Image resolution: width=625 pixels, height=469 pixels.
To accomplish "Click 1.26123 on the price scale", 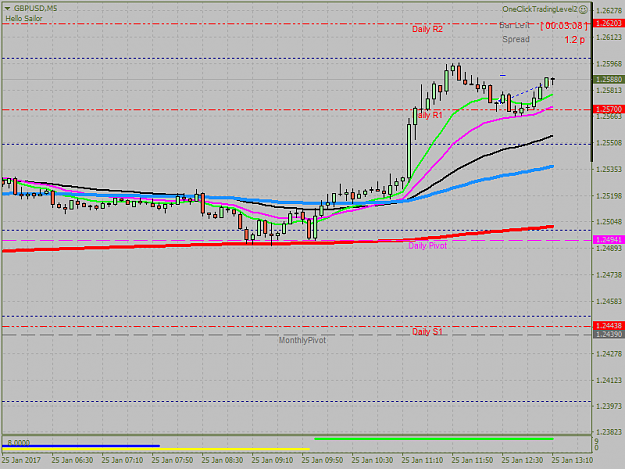I will click(x=609, y=37).
